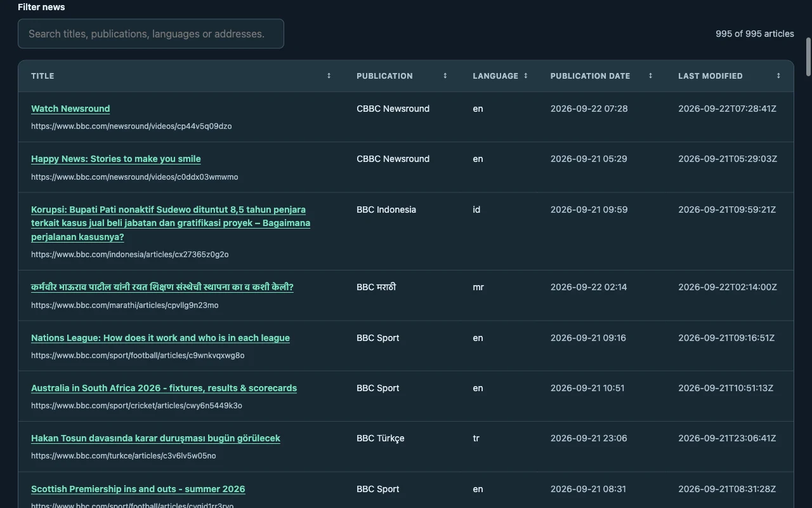
Task: Click publication date 2026-09-22 07:28
Action: coord(589,109)
